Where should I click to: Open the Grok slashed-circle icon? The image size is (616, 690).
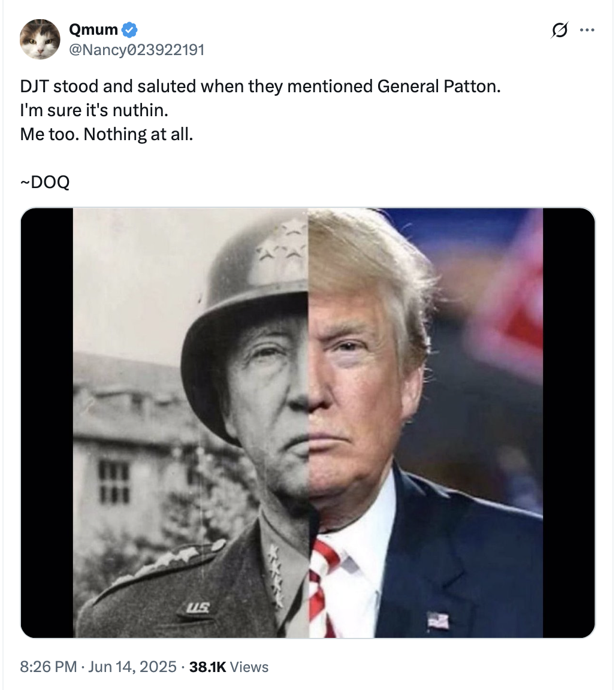tap(560, 30)
